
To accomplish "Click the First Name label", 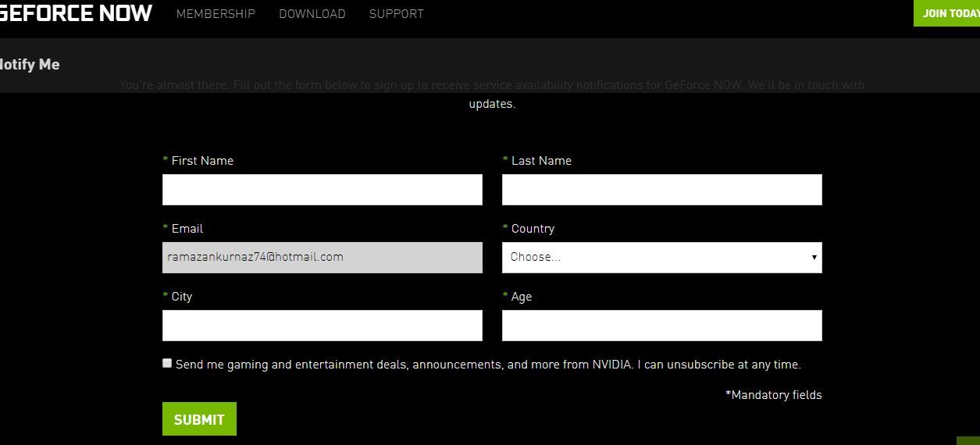I will click(x=202, y=161).
